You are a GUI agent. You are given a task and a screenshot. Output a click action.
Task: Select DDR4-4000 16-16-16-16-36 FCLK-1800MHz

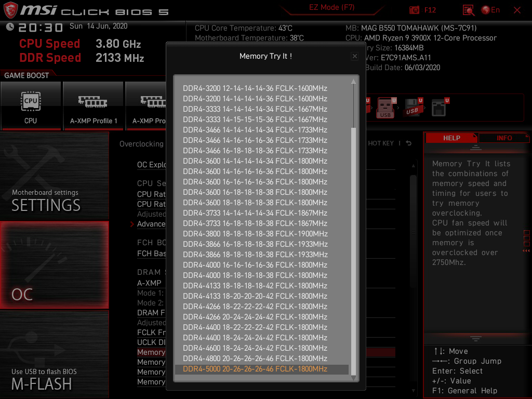point(262,265)
